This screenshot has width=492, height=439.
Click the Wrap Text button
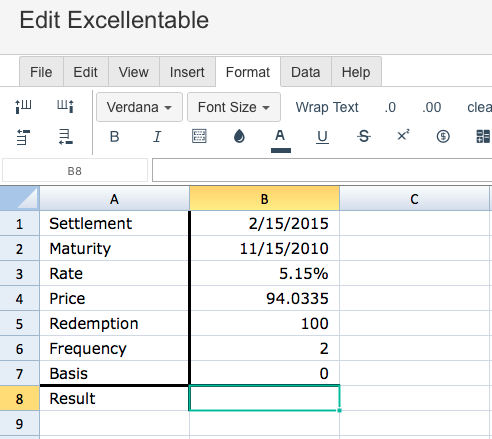327,107
